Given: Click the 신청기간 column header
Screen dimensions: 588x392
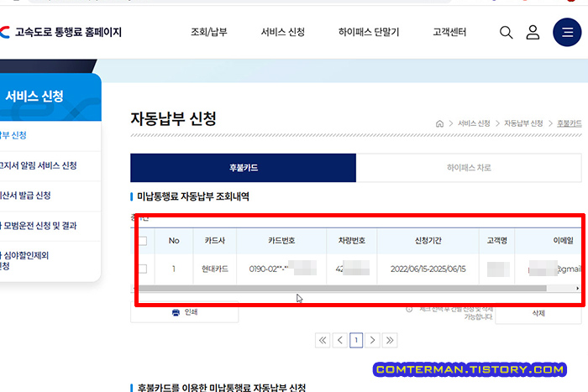Looking at the screenshot, I should tap(428, 241).
